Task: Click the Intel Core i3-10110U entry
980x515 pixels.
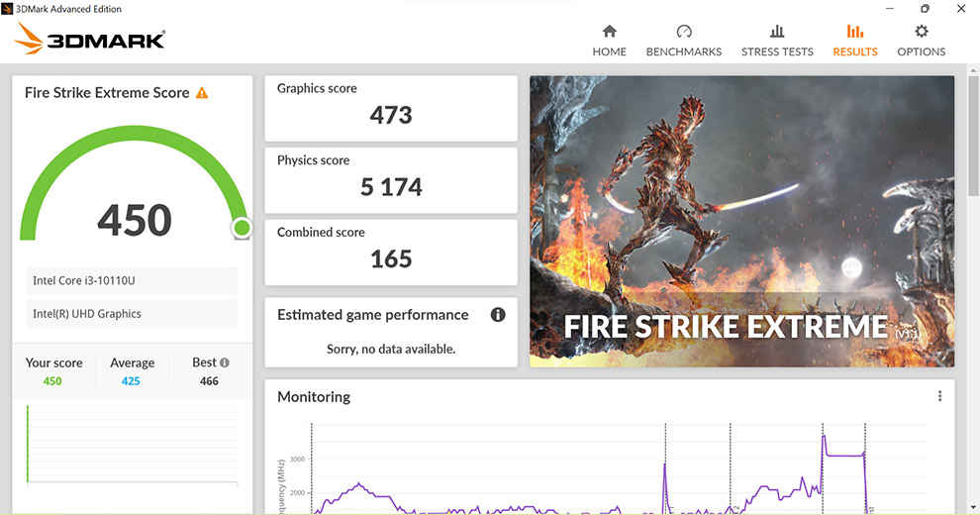Action: [x=132, y=280]
